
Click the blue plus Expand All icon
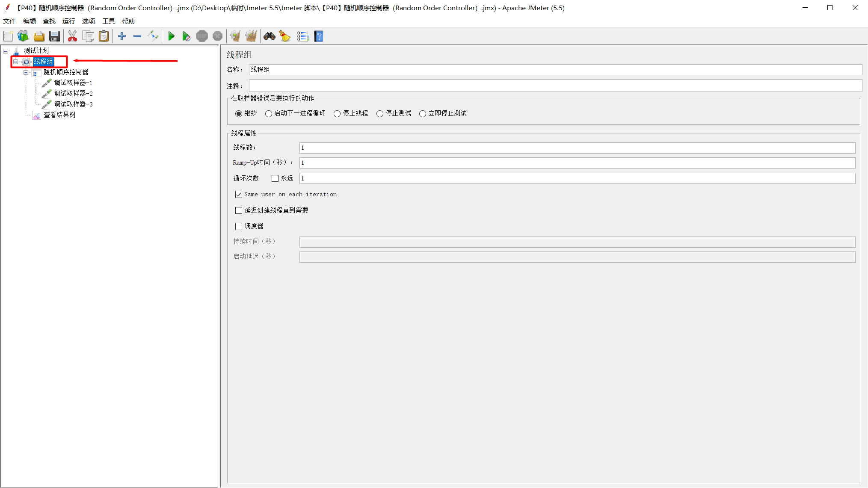pyautogui.click(x=122, y=36)
